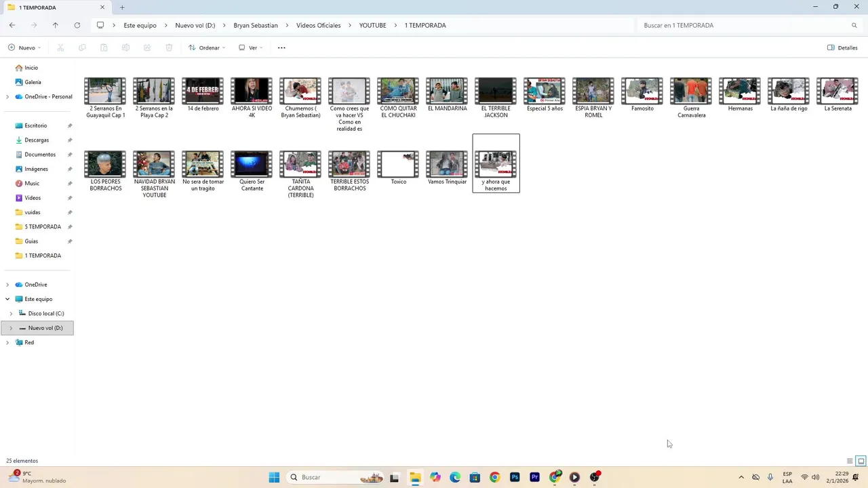
Task: Select video Guerra Carnavalera
Action: 691,98
